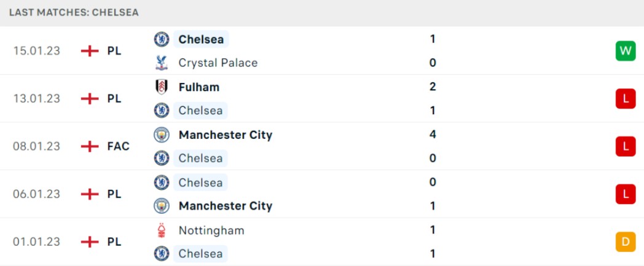Click the Nottingham Forest club crest
This screenshot has width=644, height=266.
tap(162, 230)
